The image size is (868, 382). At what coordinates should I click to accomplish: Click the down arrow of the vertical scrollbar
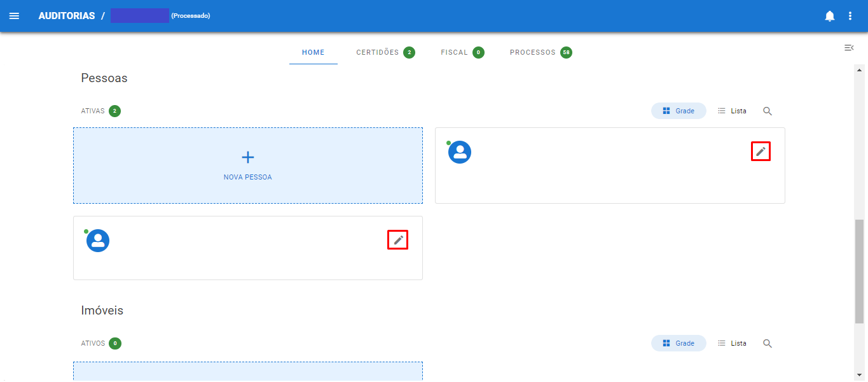point(860,374)
